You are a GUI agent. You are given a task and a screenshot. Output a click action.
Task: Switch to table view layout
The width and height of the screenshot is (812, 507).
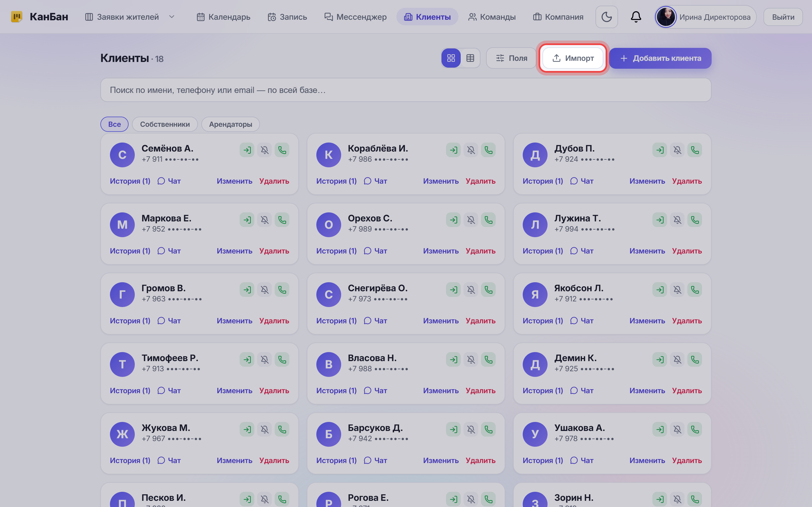(470, 58)
